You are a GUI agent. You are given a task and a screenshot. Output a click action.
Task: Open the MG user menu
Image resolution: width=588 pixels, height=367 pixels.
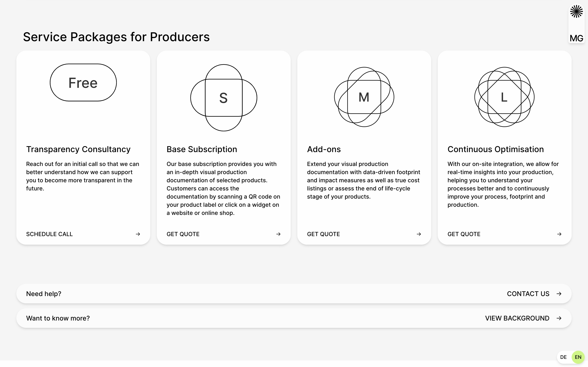576,38
